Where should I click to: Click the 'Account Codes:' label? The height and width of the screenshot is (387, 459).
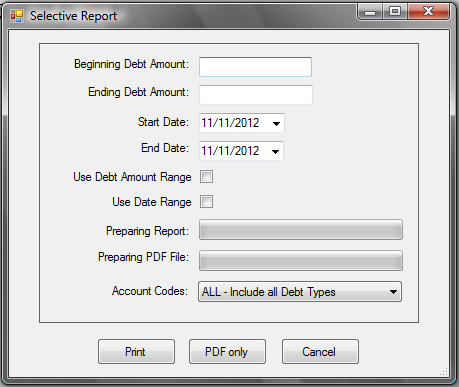coord(150,291)
